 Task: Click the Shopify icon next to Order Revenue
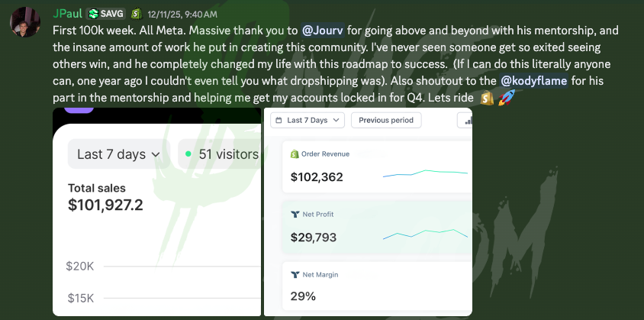click(x=295, y=154)
